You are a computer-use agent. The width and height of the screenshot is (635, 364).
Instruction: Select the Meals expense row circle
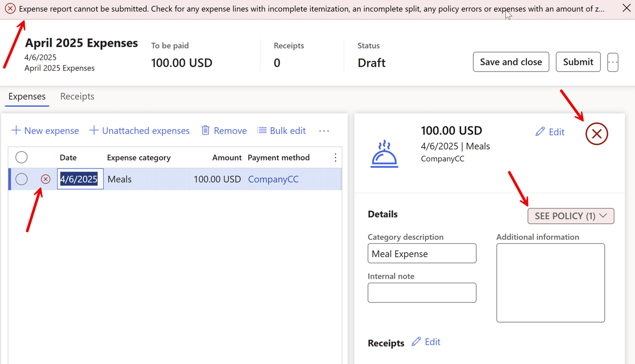tap(21, 179)
